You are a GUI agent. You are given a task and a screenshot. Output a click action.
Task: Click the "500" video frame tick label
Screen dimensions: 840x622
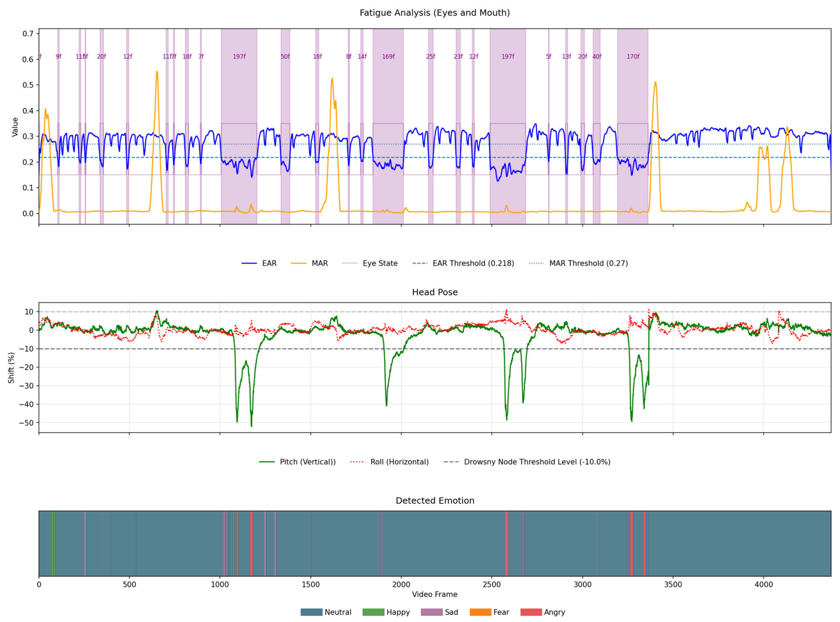point(129,585)
